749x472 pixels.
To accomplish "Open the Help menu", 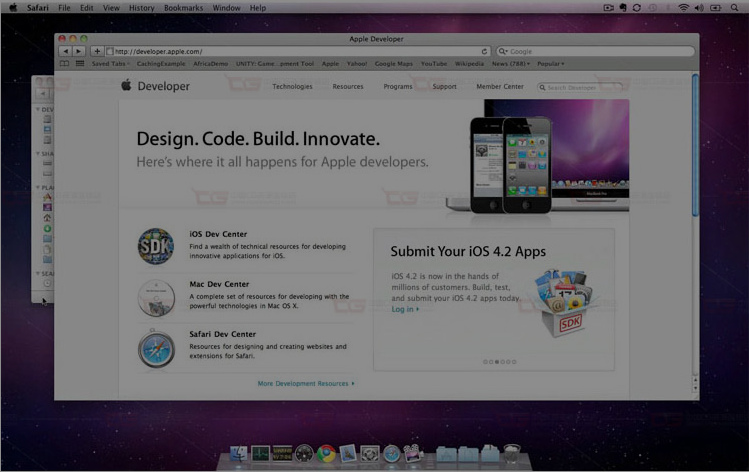I will click(x=258, y=8).
